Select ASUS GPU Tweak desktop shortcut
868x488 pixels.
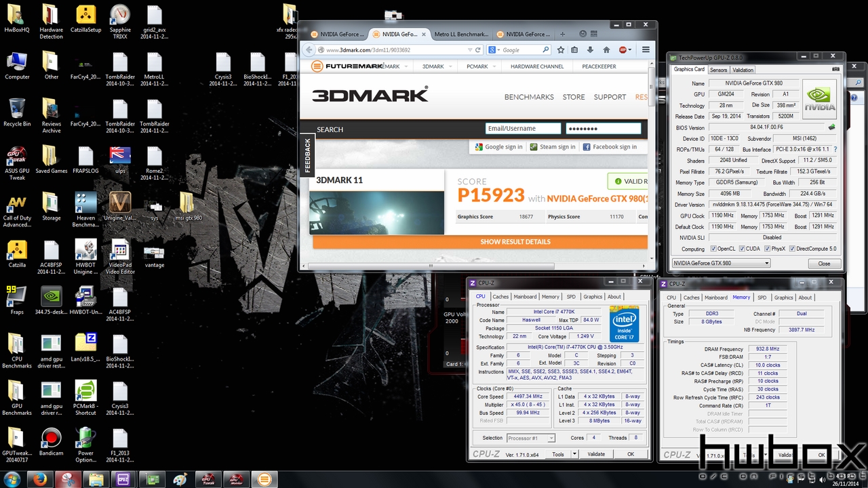[x=16, y=163]
